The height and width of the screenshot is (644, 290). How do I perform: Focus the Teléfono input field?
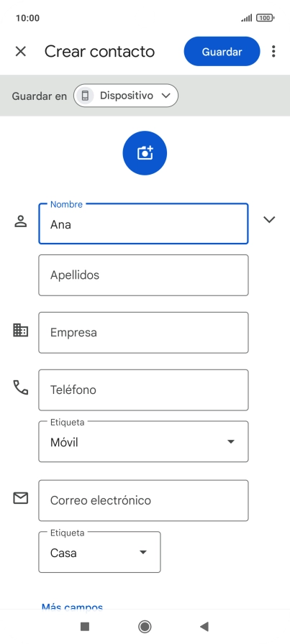click(x=143, y=390)
